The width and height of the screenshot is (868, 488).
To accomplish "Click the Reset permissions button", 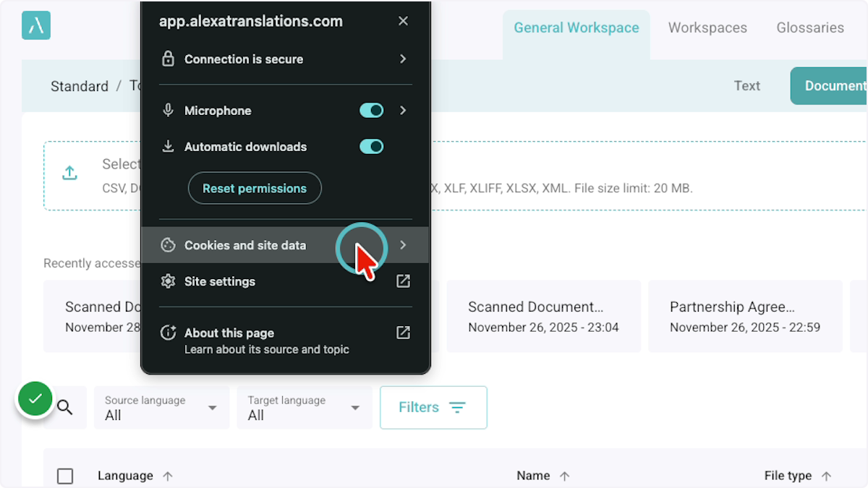I will point(255,189).
